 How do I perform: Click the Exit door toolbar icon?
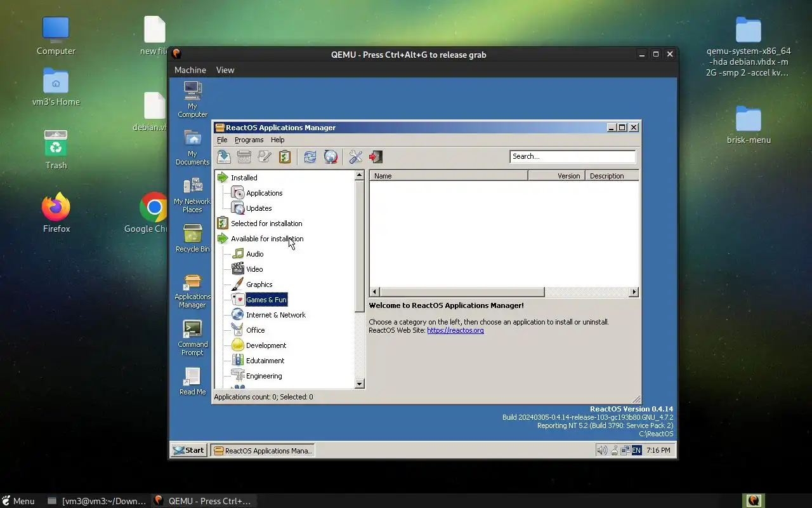click(376, 157)
